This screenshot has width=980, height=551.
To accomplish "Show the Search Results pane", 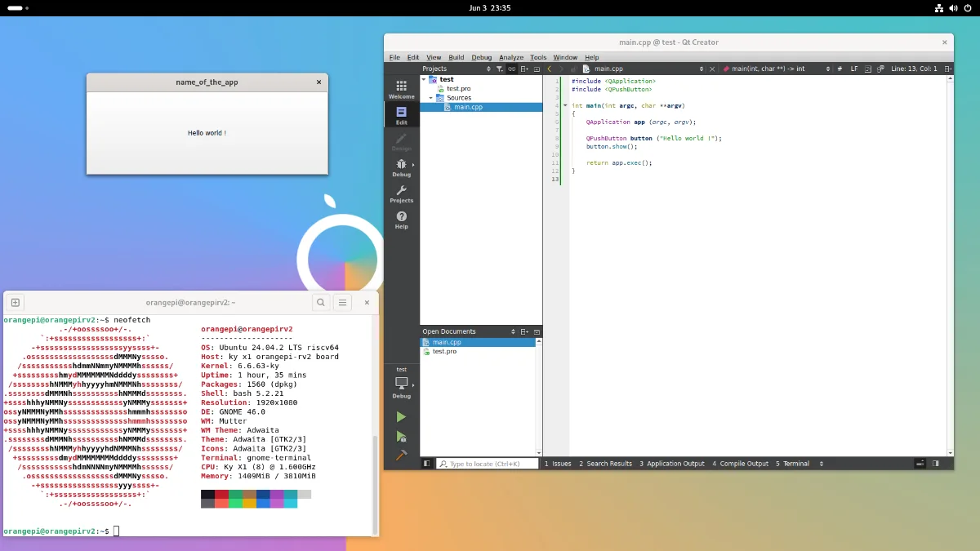I will point(605,463).
